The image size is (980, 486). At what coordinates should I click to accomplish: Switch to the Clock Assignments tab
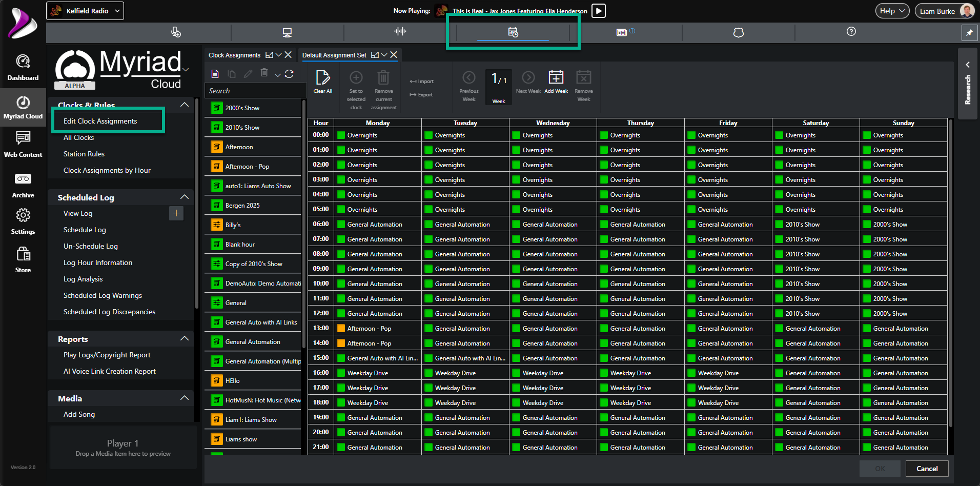[x=234, y=55]
